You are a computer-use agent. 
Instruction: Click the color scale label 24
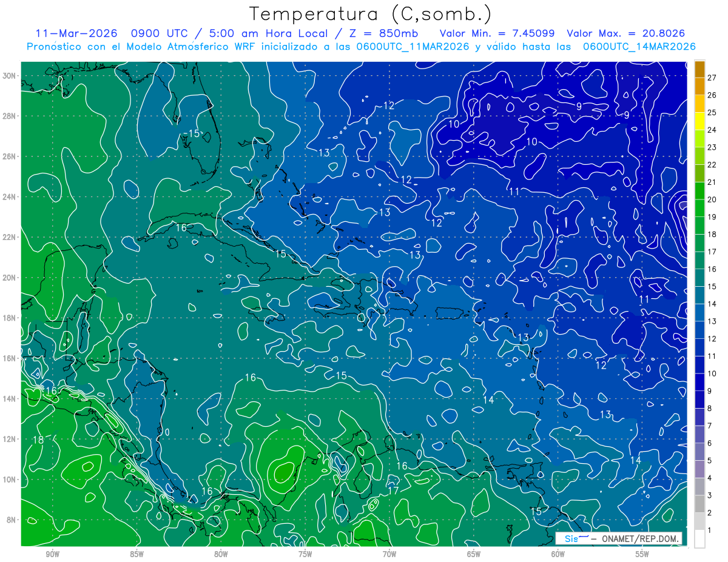(x=713, y=130)
